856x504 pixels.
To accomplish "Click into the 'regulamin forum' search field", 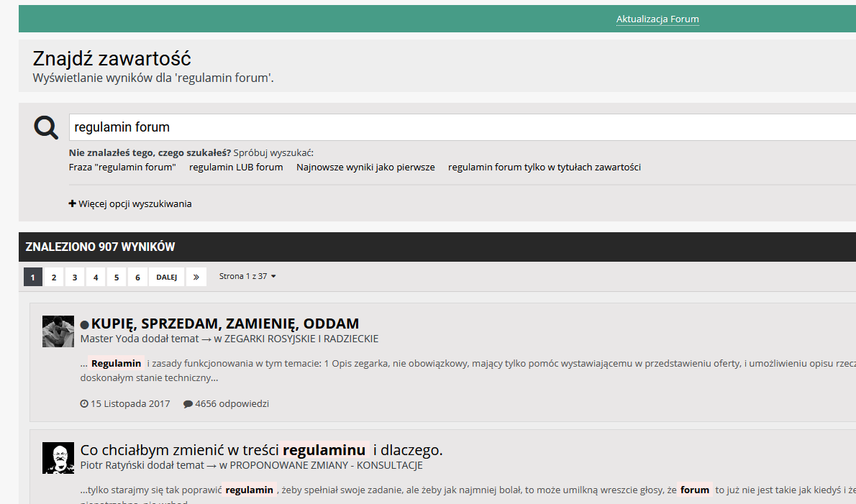I will point(460,127).
